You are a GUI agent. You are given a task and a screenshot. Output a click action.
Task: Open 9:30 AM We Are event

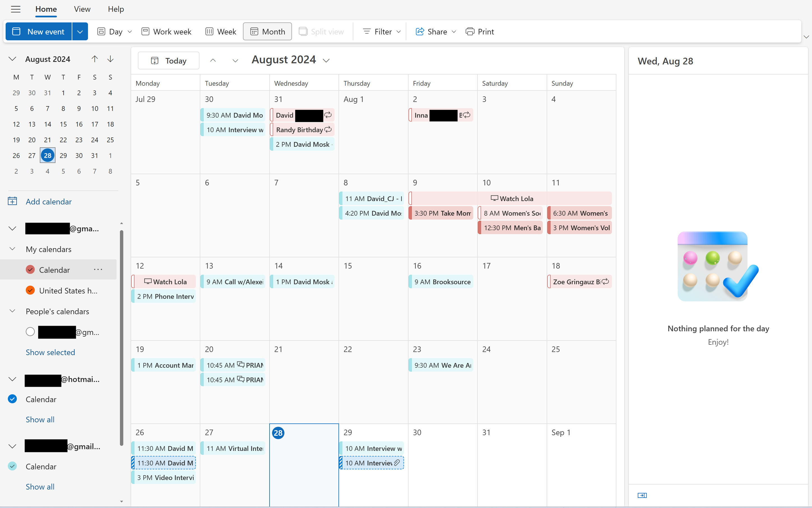point(441,365)
